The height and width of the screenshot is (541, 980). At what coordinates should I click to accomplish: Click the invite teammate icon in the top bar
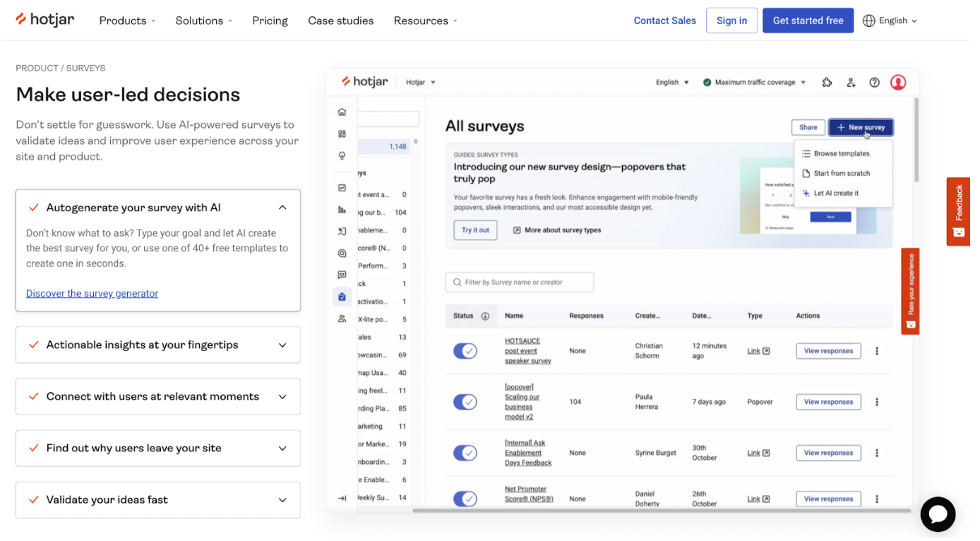point(851,82)
